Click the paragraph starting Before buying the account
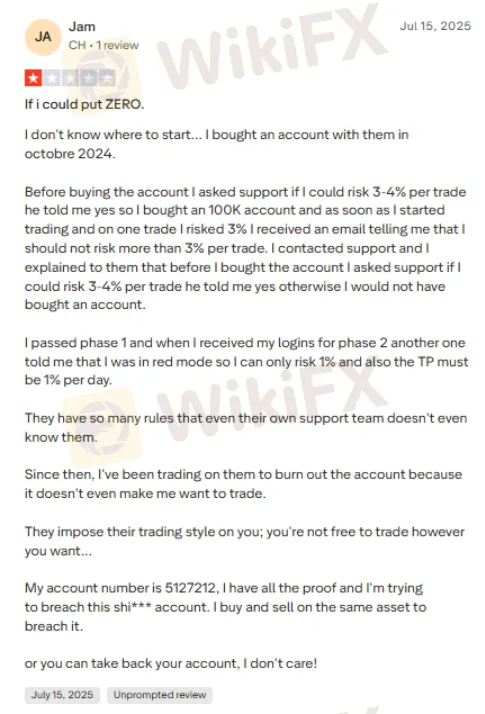 point(245,248)
